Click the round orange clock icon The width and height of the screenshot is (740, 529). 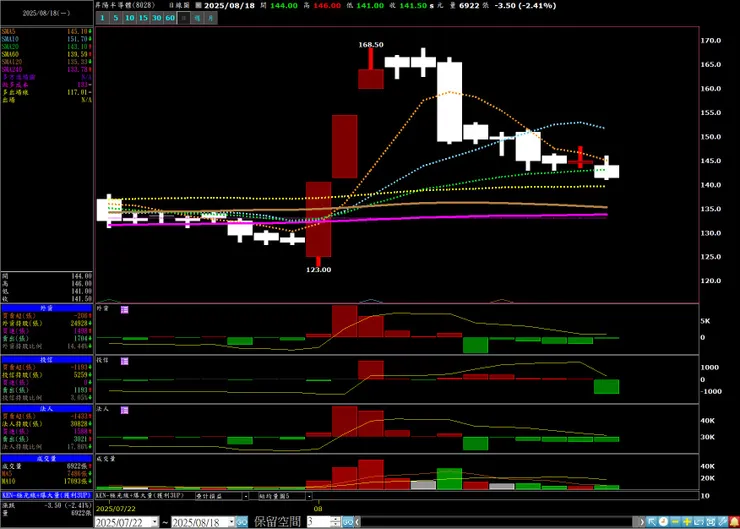tap(664, 522)
